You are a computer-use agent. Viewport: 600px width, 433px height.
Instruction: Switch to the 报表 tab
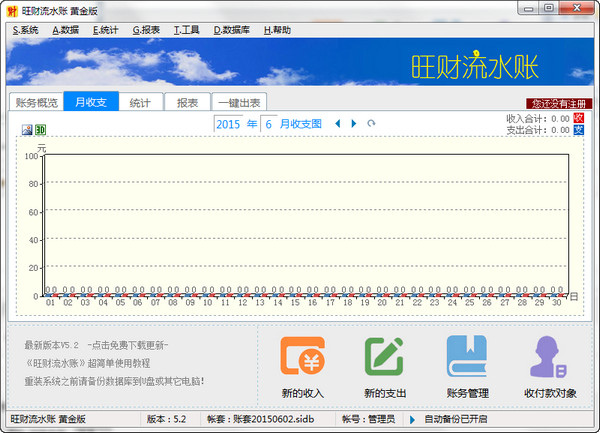188,103
